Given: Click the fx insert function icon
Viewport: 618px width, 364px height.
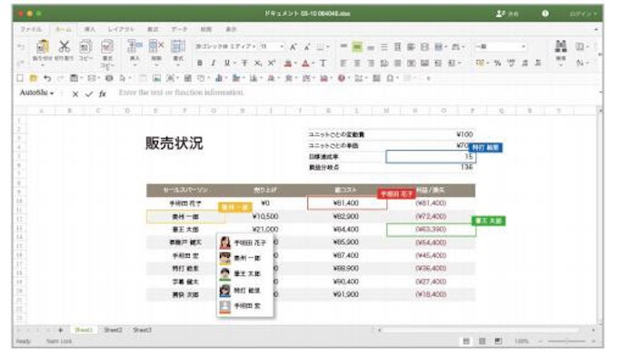Looking at the screenshot, I should [x=103, y=93].
